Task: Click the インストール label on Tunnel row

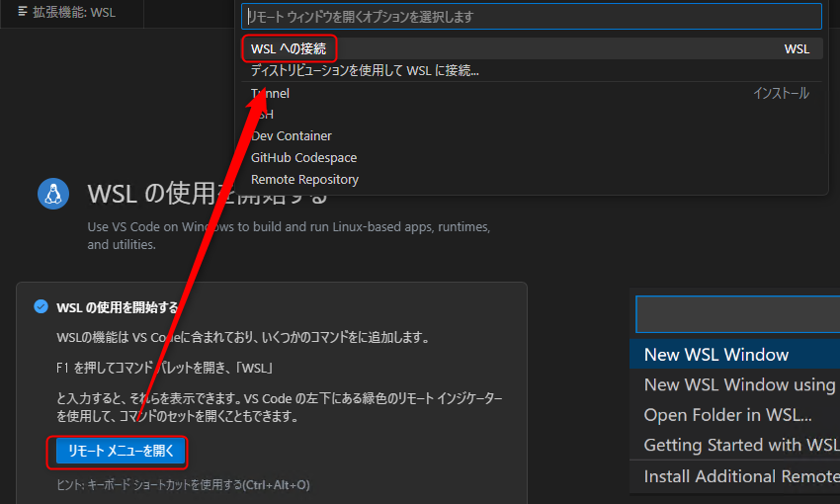Action: 781,94
